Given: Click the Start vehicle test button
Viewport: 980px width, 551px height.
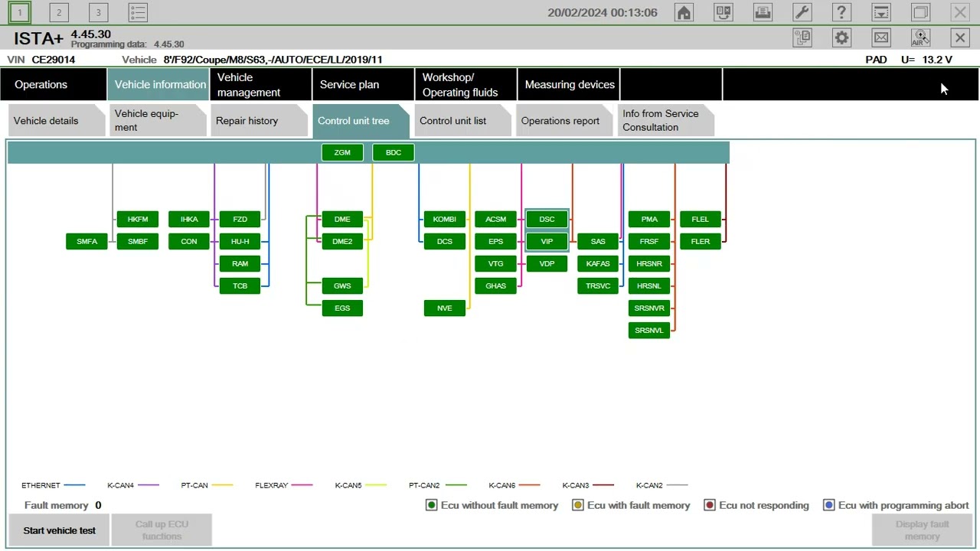Looking at the screenshot, I should 59,530.
